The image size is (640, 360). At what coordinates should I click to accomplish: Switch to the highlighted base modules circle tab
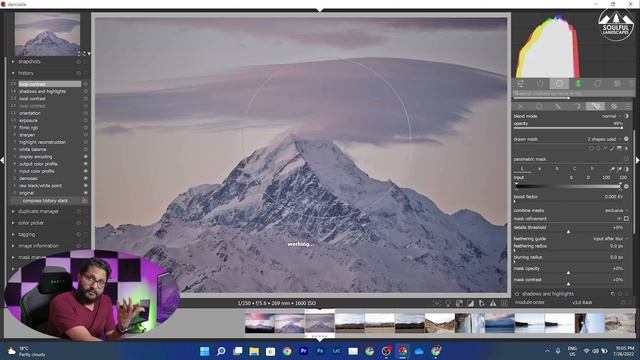pos(559,84)
